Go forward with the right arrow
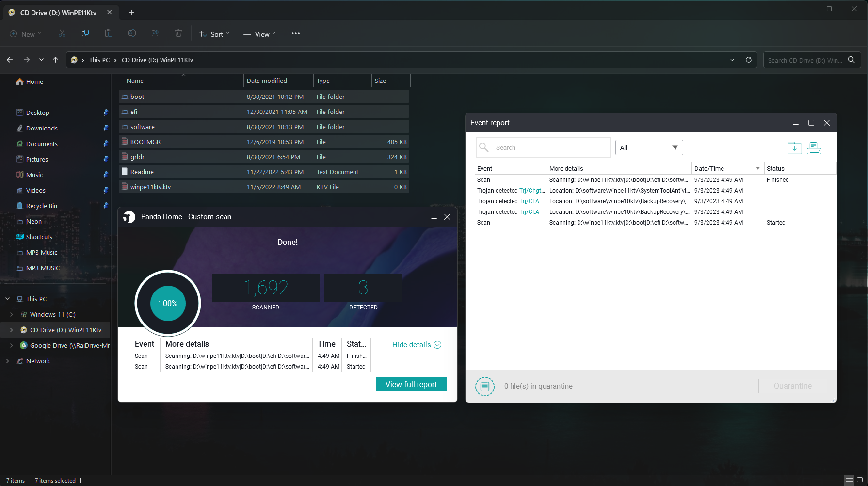 [27, 60]
